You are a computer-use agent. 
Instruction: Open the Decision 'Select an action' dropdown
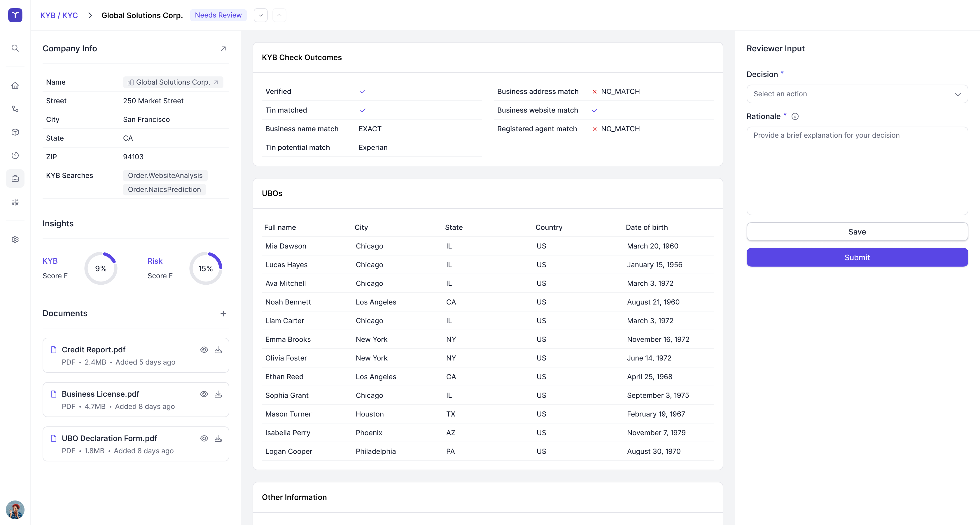[x=857, y=94]
